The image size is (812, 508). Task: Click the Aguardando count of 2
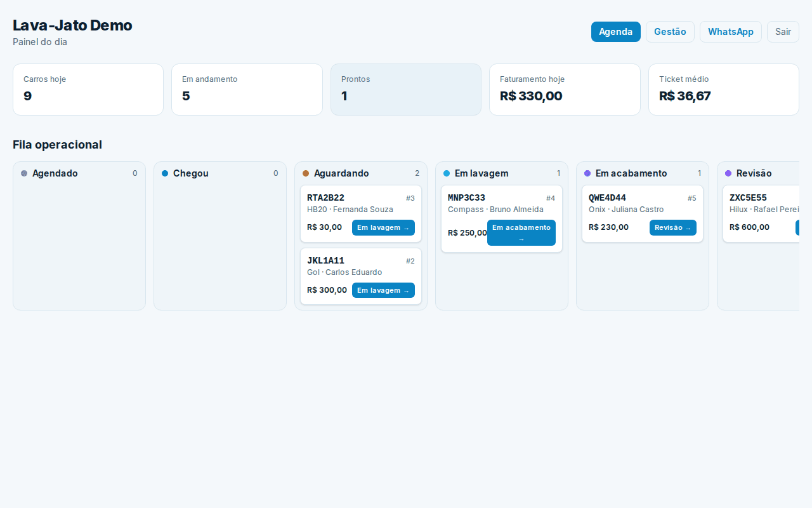coord(417,173)
